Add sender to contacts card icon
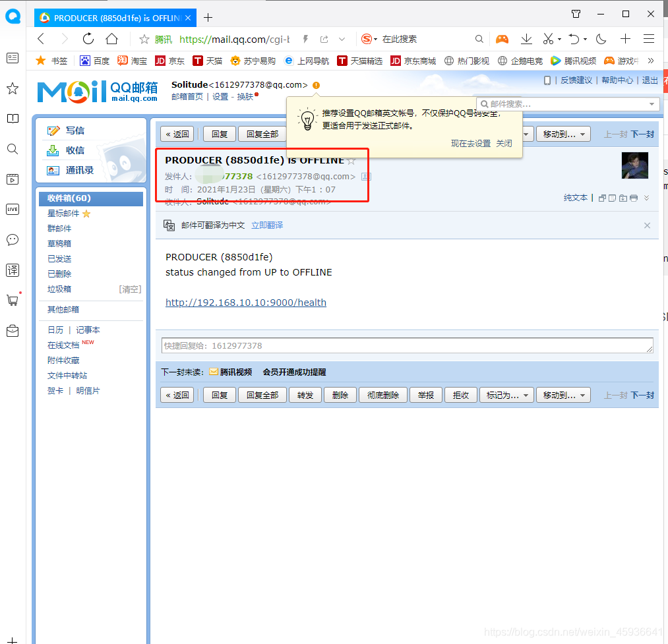The width and height of the screenshot is (668, 644). click(366, 177)
